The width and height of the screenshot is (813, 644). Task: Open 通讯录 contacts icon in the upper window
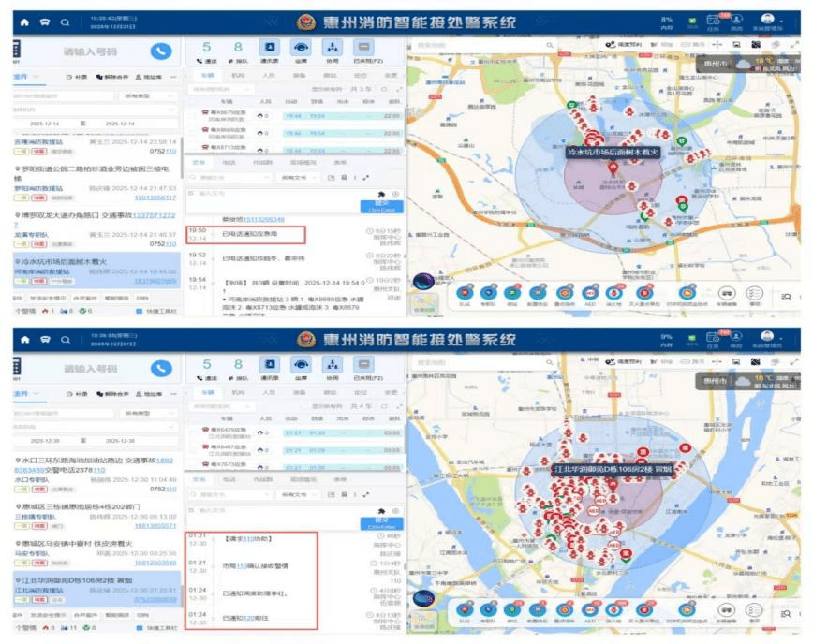[268, 49]
